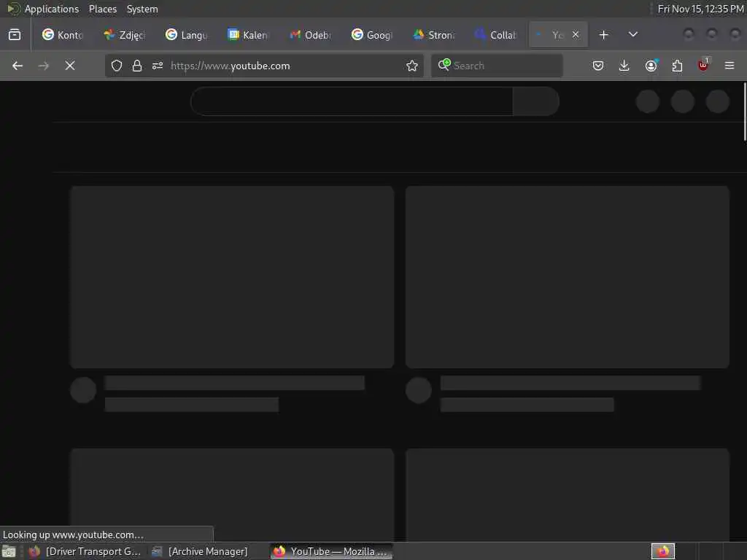Switch to the Kalendarz tab
Screen dimensions: 747x560
click(249, 35)
